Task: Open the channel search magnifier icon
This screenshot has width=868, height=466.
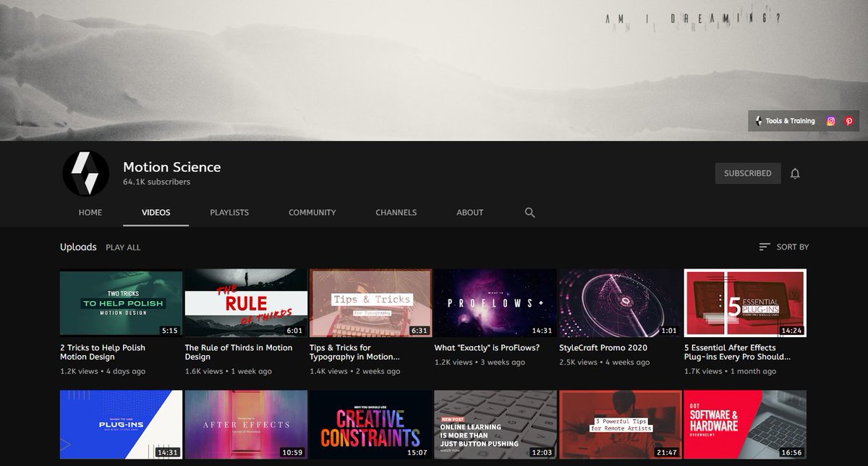Action: point(529,213)
